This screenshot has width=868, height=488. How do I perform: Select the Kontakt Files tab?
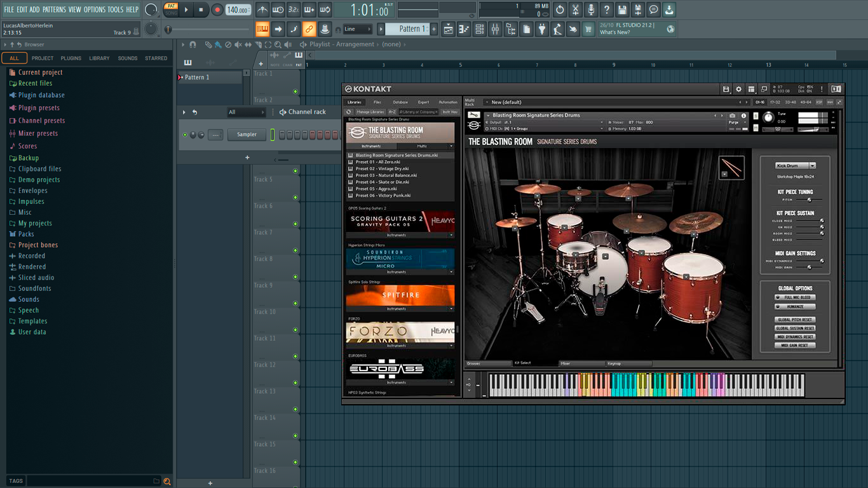pos(377,102)
